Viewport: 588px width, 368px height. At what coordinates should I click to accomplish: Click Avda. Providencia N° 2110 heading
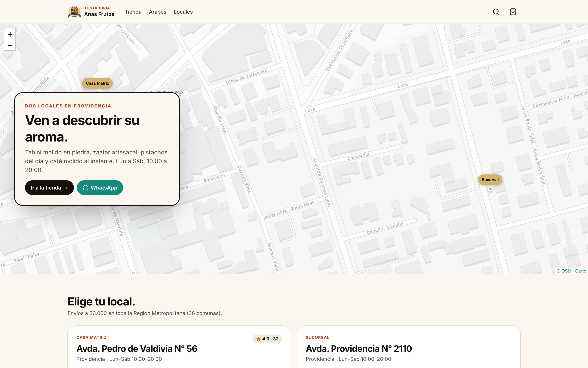point(359,348)
